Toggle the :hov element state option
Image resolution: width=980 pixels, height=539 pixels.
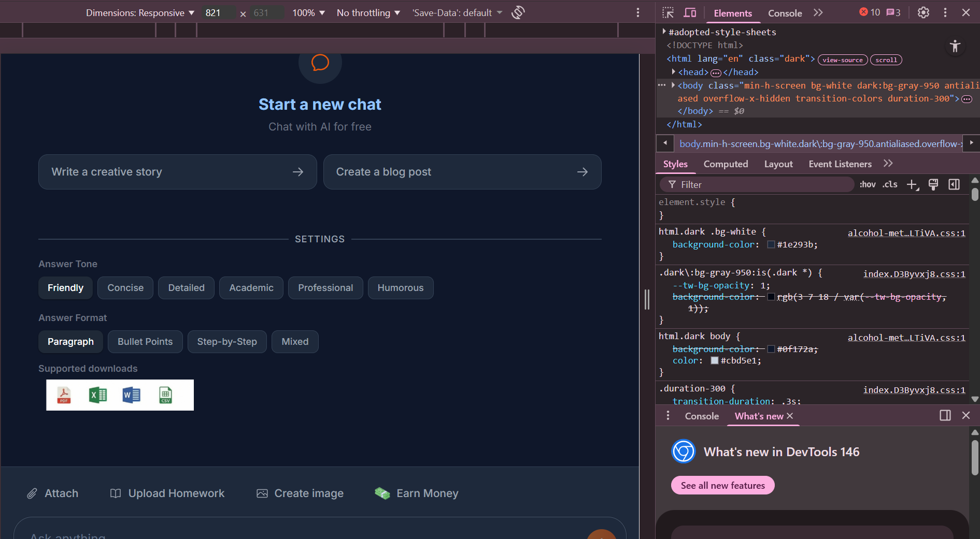pyautogui.click(x=867, y=184)
